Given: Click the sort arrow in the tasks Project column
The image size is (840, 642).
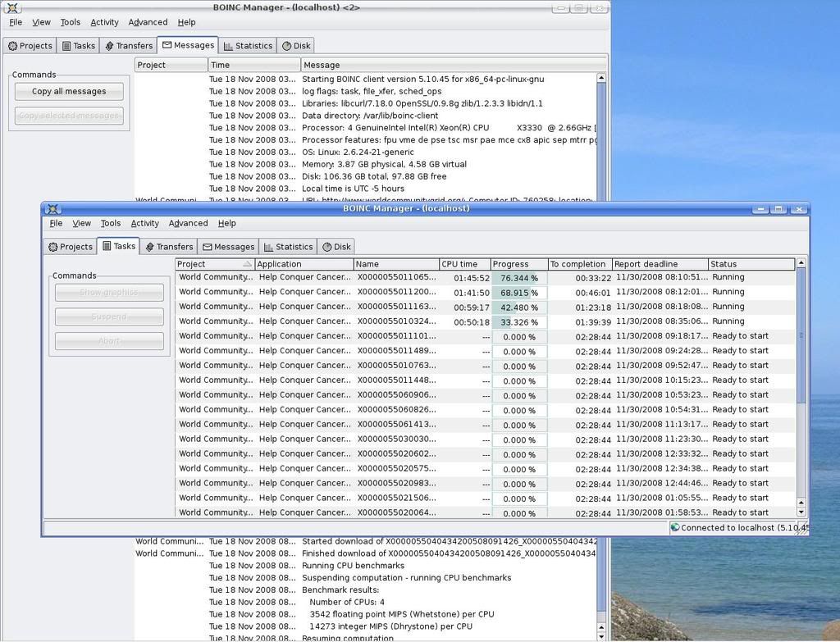Looking at the screenshot, I should [247, 264].
